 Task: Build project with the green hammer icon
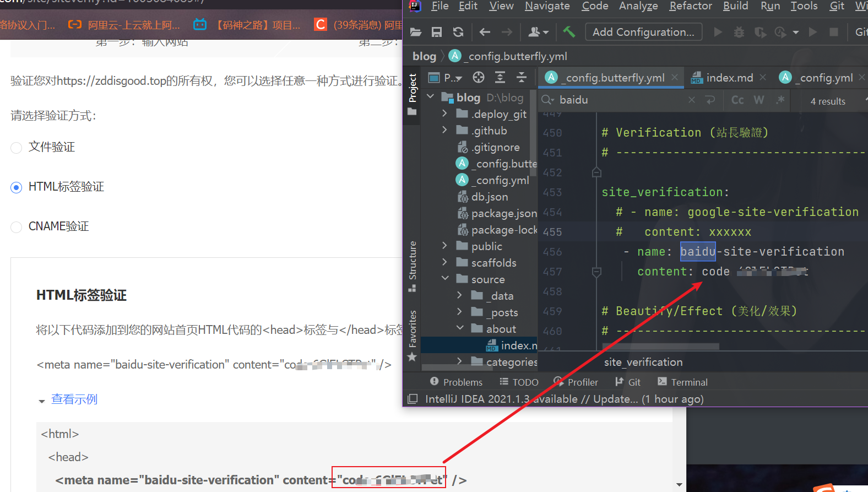tap(569, 32)
